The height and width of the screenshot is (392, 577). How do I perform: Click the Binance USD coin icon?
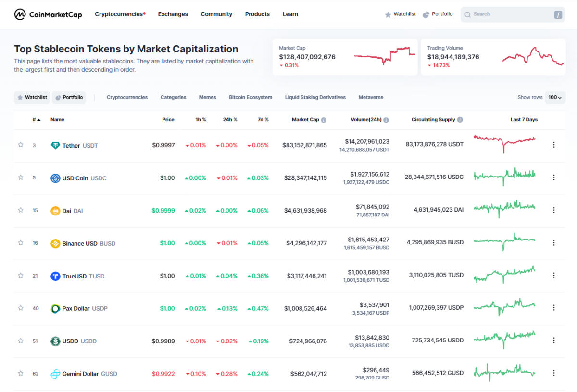coord(55,243)
